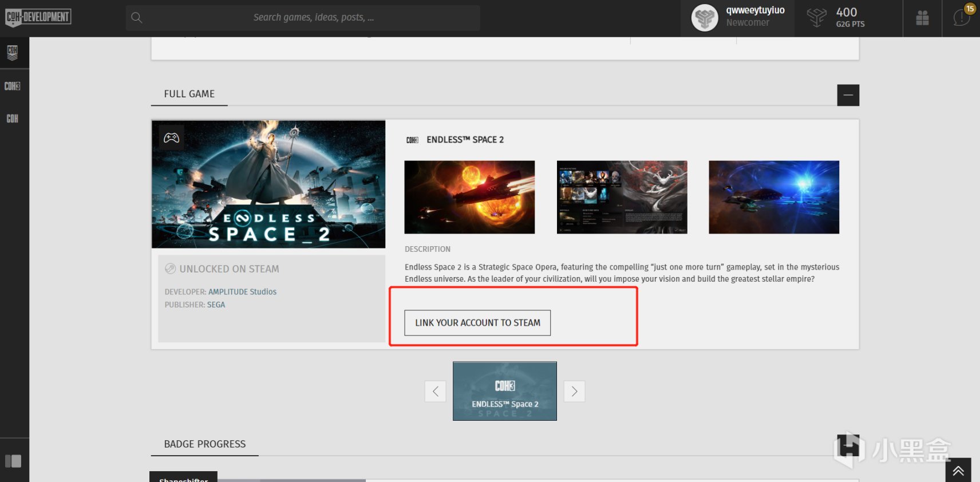
Task: Go to next game with right arrow
Action: click(x=574, y=392)
